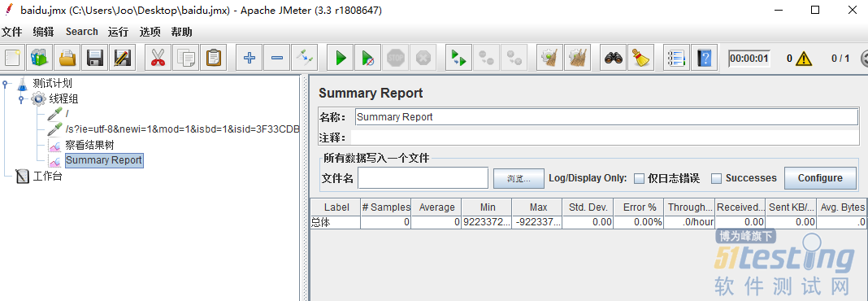Click Start no pauses icon

click(x=368, y=58)
